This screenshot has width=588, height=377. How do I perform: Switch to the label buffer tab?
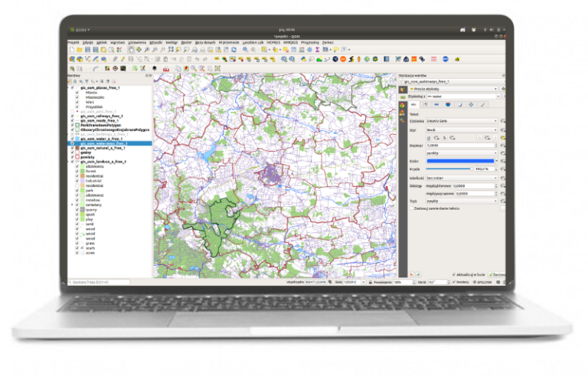(x=436, y=105)
